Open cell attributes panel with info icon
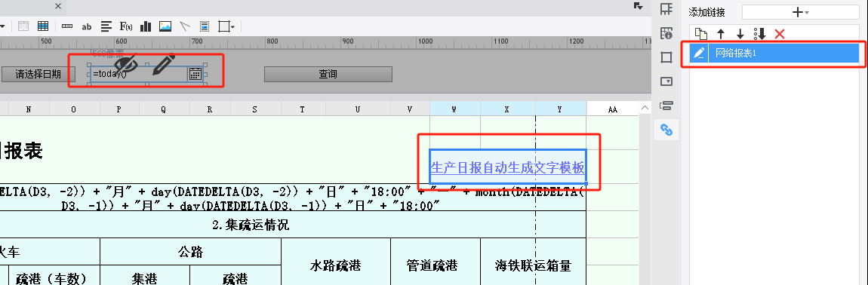 (x=666, y=33)
